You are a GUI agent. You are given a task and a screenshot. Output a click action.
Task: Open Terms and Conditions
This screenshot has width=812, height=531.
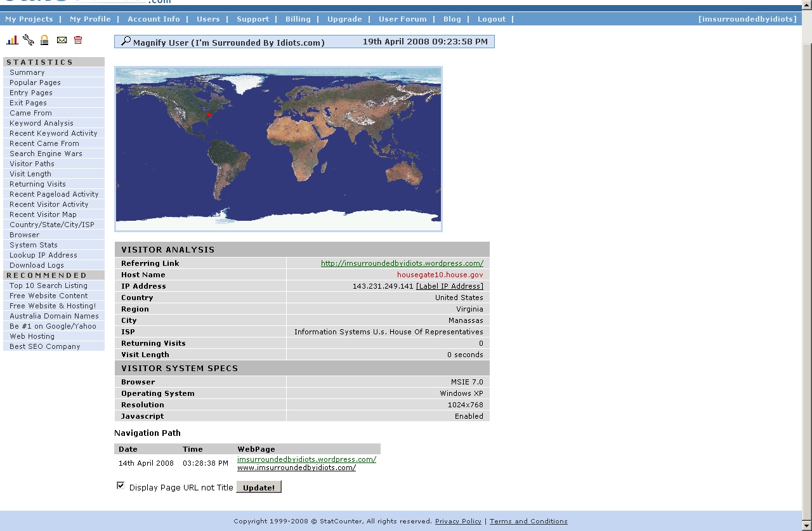tap(528, 521)
